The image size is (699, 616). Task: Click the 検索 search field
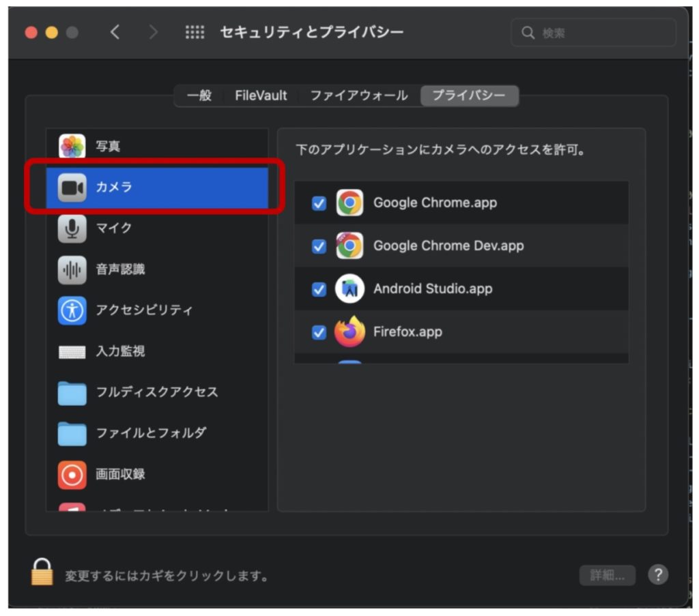(594, 33)
